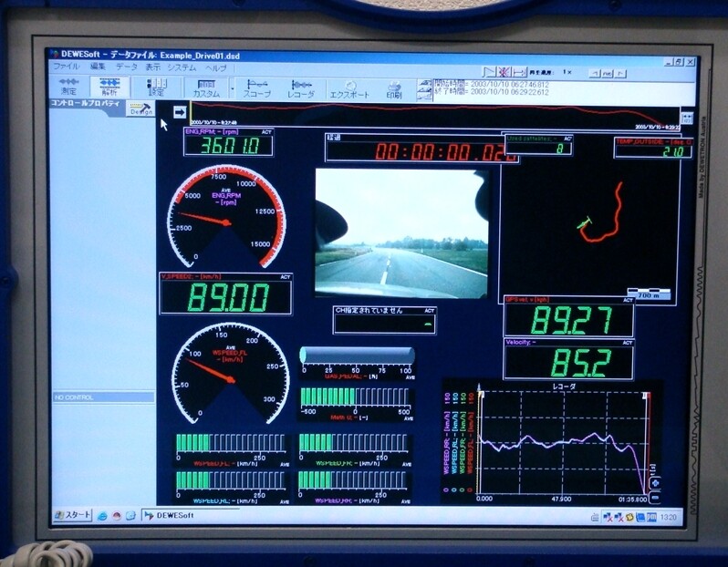Click the Design mode button
This screenshot has height=567, width=728.
(140, 109)
